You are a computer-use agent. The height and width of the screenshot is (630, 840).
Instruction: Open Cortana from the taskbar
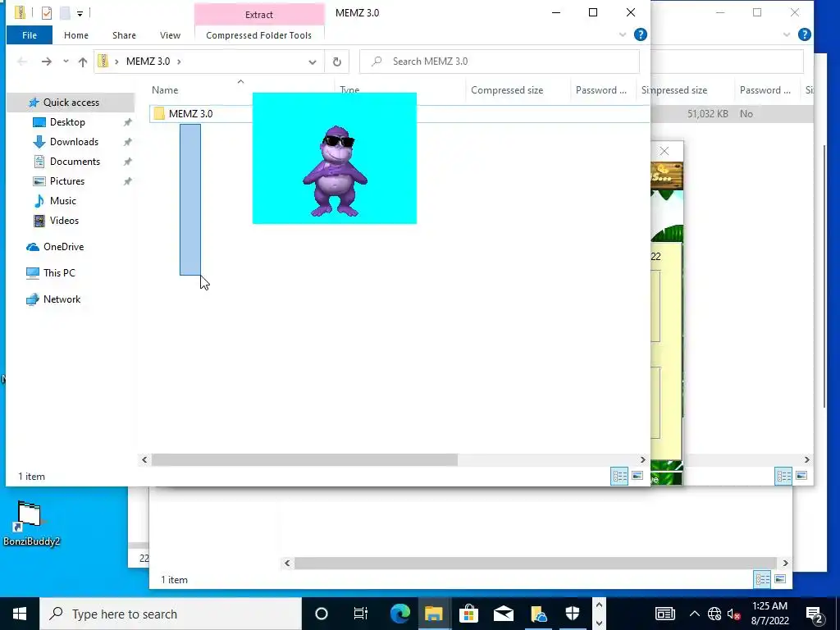coord(322,614)
